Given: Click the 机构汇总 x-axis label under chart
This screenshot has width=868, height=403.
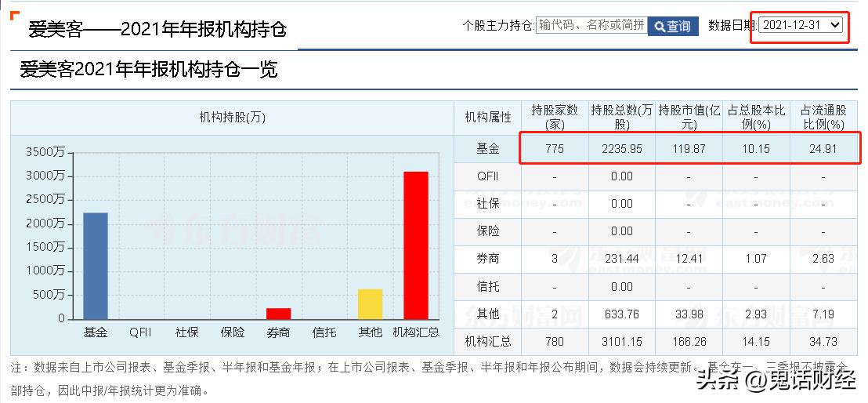Looking at the screenshot, I should coord(416,332).
